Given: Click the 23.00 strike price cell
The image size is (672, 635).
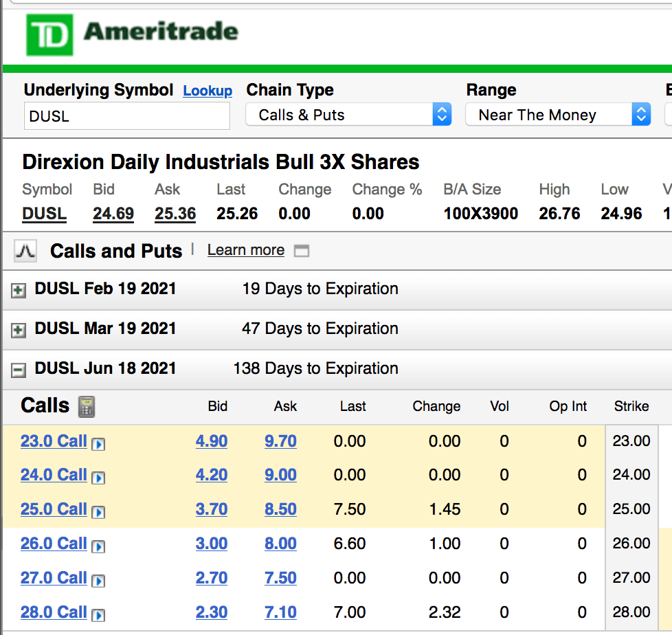Looking at the screenshot, I should click(631, 441).
